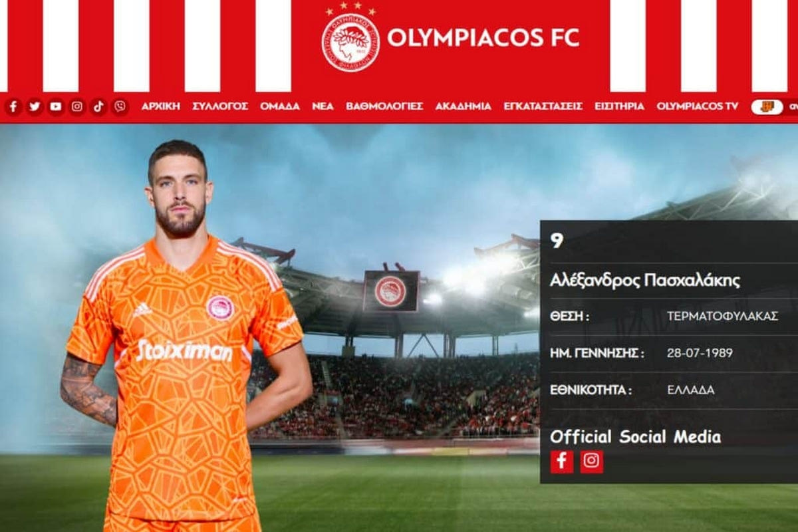Click the white badge button beside OLYMPIACOS TV
Image resolution: width=798 pixels, height=532 pixels.
tap(767, 106)
